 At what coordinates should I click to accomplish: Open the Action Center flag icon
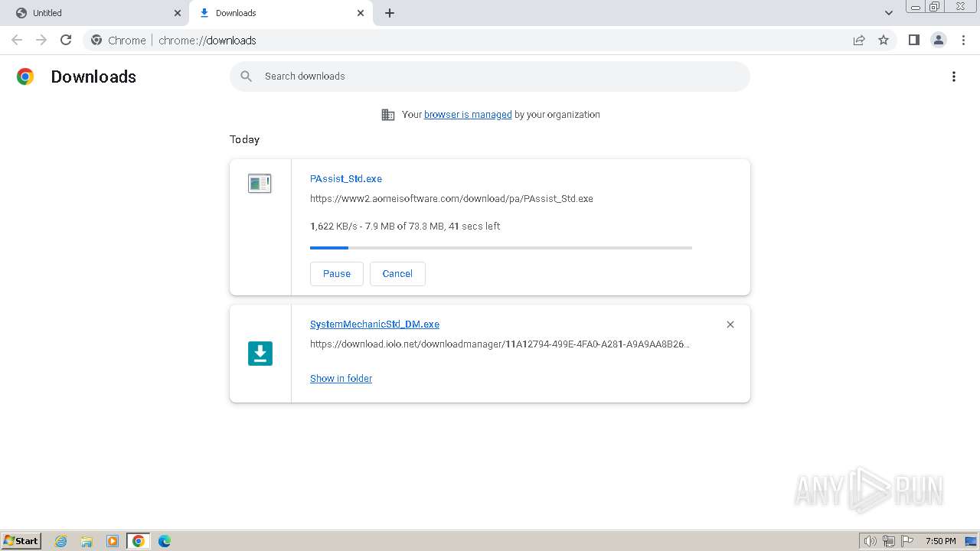[x=907, y=541]
